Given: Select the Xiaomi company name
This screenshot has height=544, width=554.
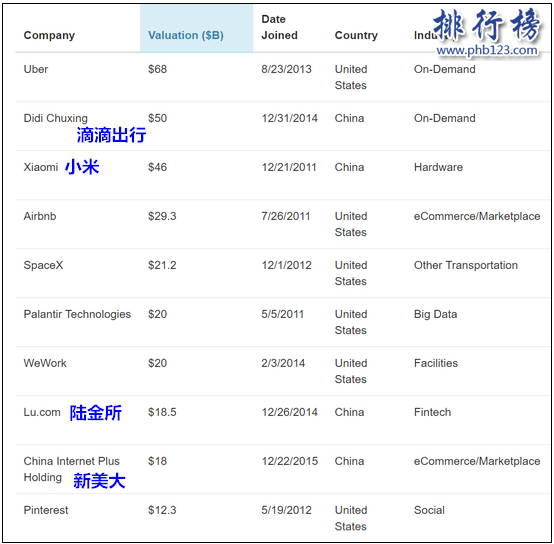Looking at the screenshot, I should 41,167.
